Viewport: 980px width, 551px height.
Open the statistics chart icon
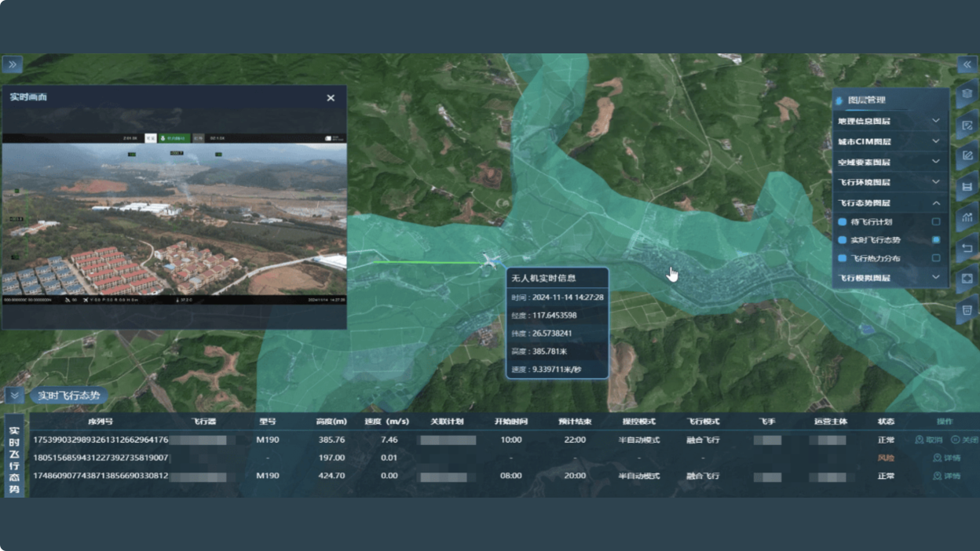(x=967, y=217)
